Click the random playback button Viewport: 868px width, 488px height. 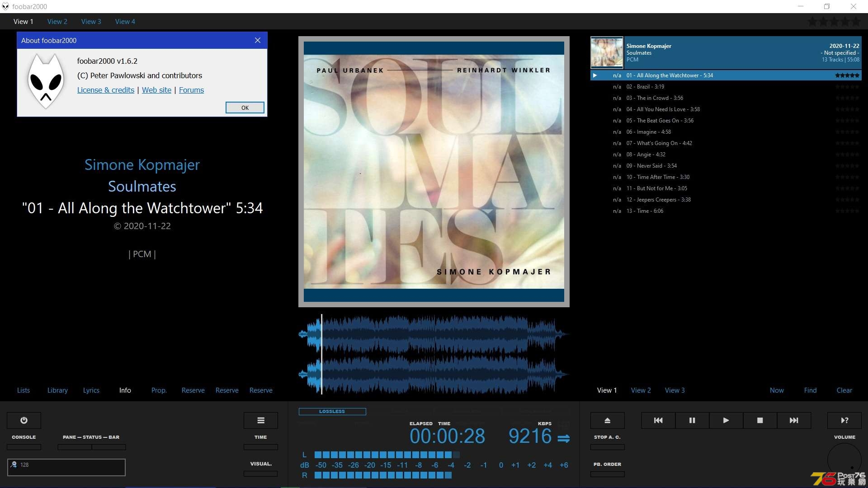click(844, 420)
